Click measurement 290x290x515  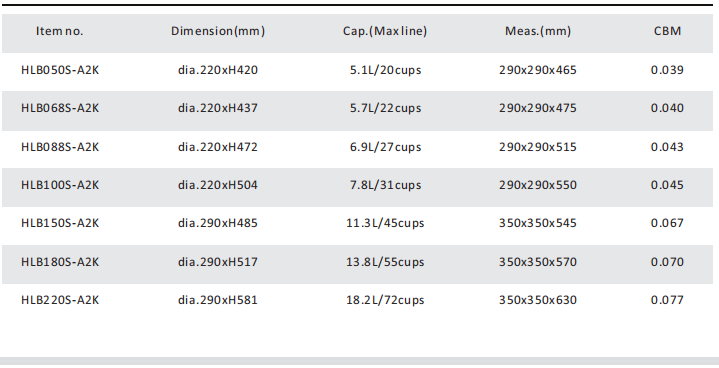(x=538, y=147)
